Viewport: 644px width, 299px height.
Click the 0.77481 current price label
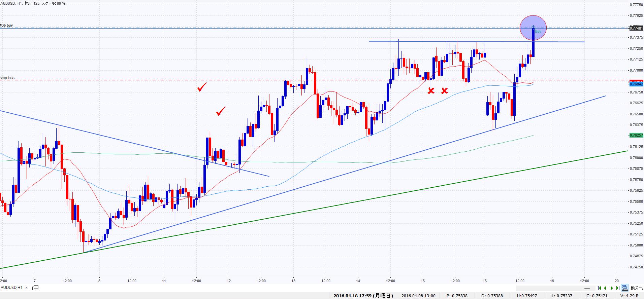pos(636,29)
